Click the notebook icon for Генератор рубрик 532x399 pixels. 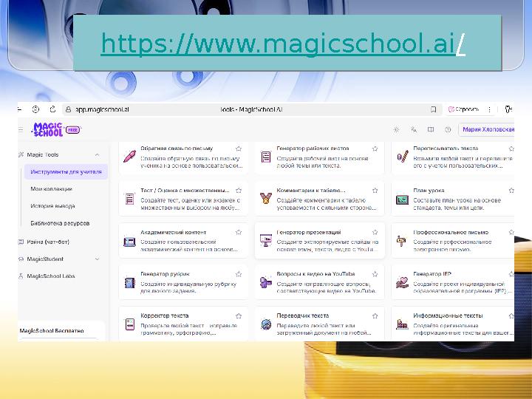129,282
